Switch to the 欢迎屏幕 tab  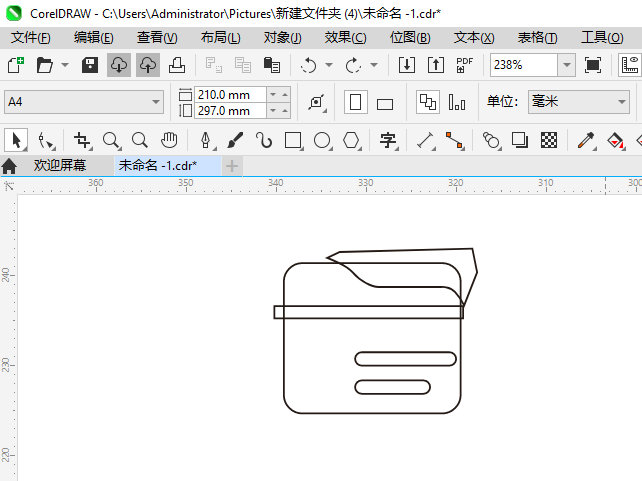[x=60, y=165]
